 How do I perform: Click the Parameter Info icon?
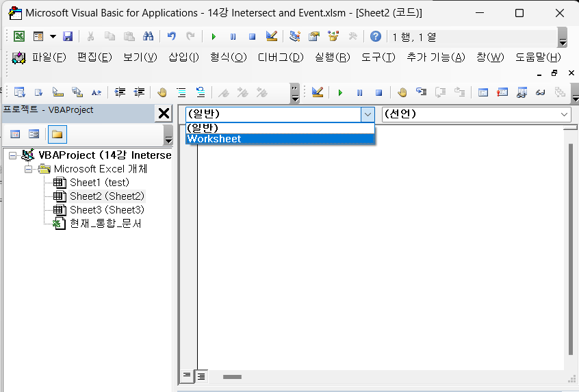[x=77, y=92]
